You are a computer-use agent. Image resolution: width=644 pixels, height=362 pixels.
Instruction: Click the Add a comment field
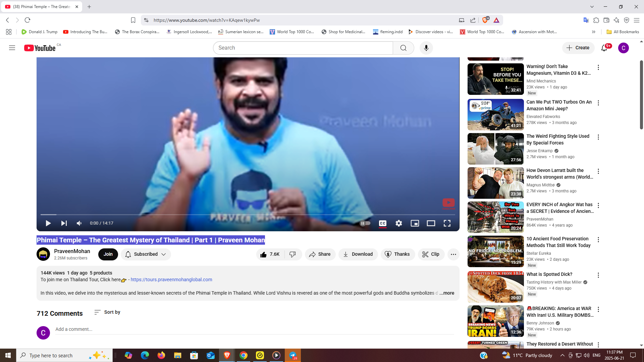[255, 329]
